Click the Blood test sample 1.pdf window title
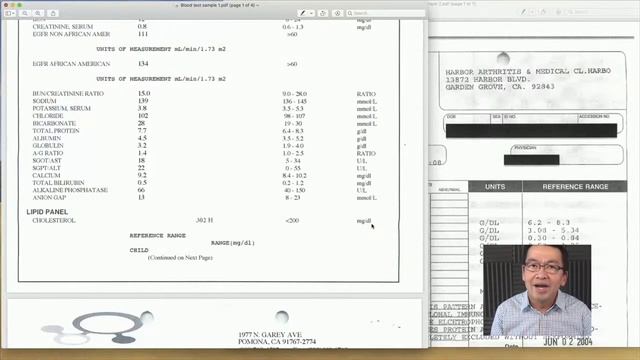 [218, 5]
